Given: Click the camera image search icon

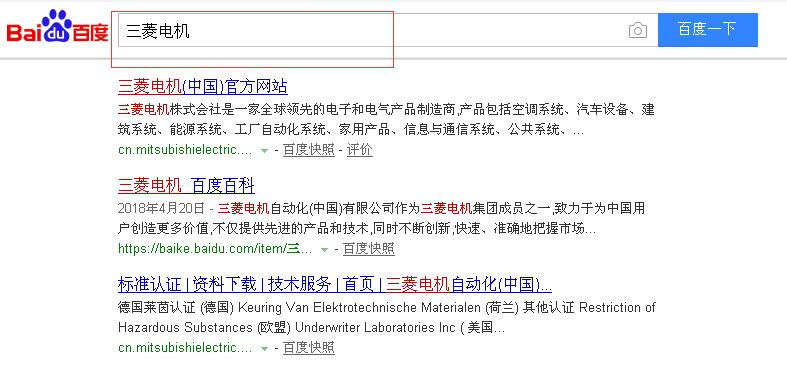Looking at the screenshot, I should (637, 31).
